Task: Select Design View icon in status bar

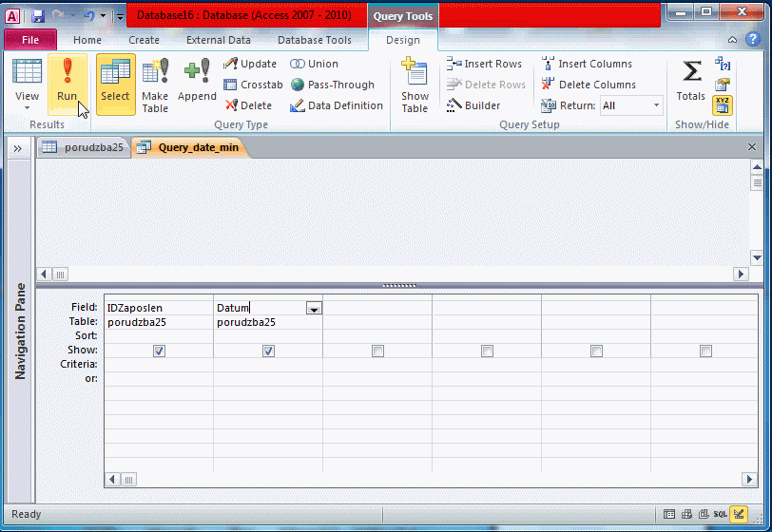Action: pyautogui.click(x=739, y=514)
